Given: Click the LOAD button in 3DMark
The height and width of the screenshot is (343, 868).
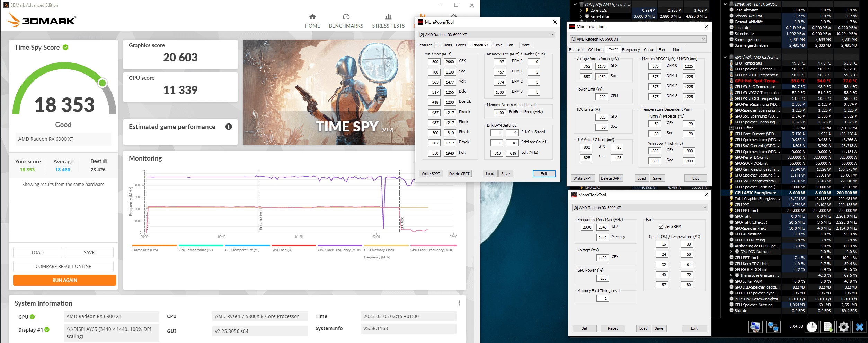Looking at the screenshot, I should (x=37, y=252).
